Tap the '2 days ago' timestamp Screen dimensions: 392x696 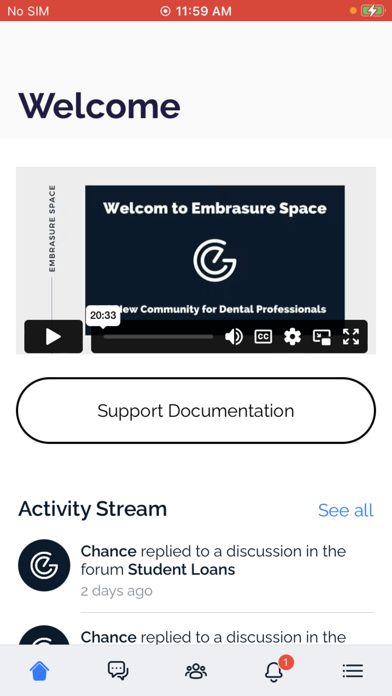coord(116,591)
